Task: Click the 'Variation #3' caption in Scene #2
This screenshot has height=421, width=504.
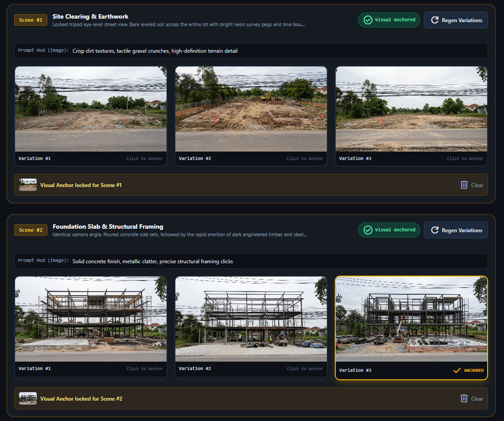Action: [355, 370]
